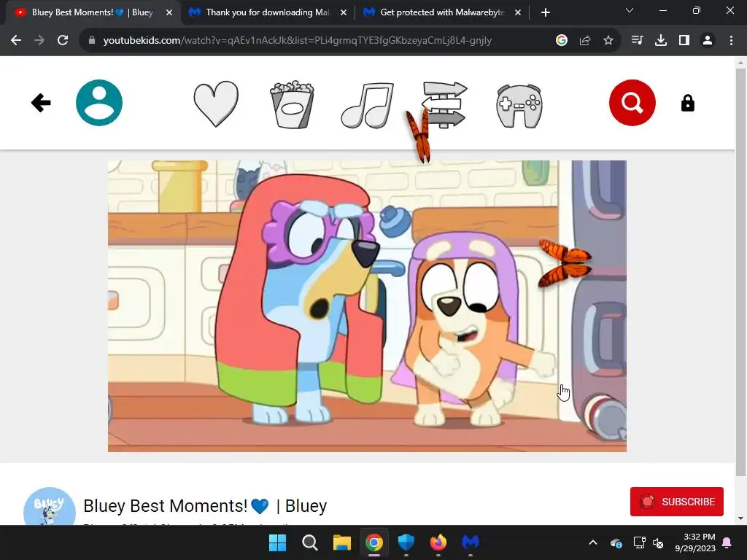Open the teal profile avatar
Screen dimensions: 747x560
[x=99, y=103]
